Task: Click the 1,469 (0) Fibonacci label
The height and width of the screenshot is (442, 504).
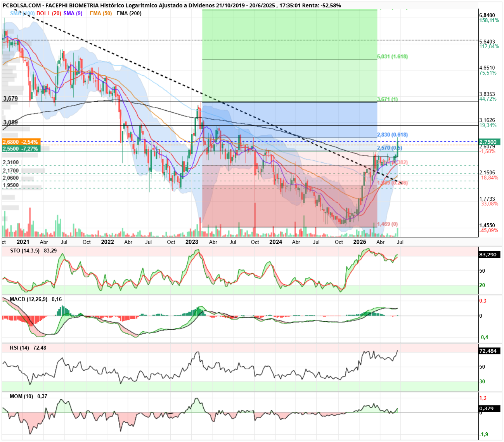Action: 387,224
